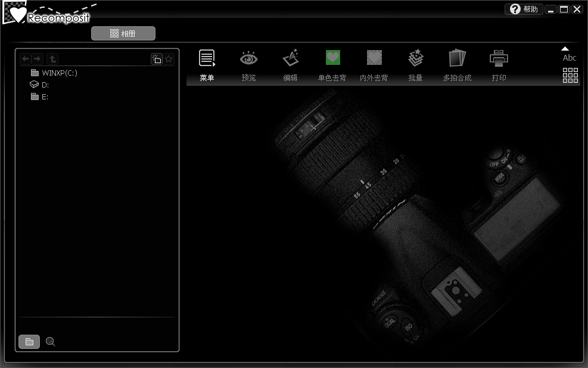The height and width of the screenshot is (368, 588).
Task: Expand the D: drive item
Action: 45,85
